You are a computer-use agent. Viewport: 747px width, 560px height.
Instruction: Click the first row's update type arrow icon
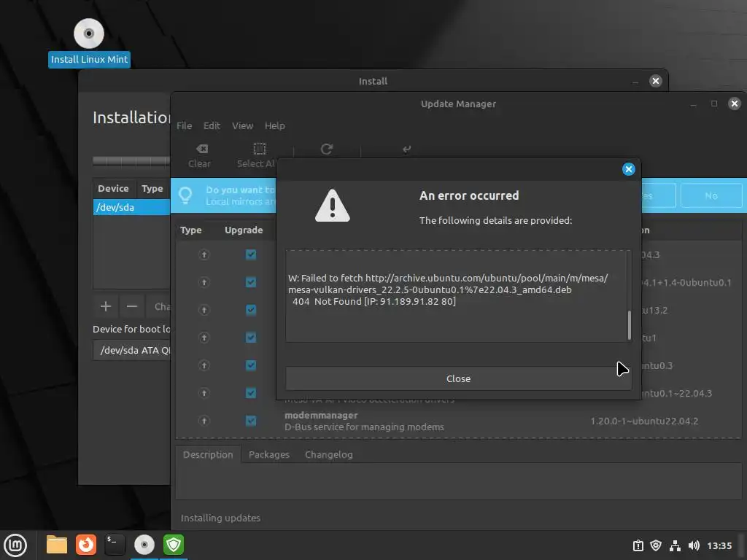[x=204, y=254]
